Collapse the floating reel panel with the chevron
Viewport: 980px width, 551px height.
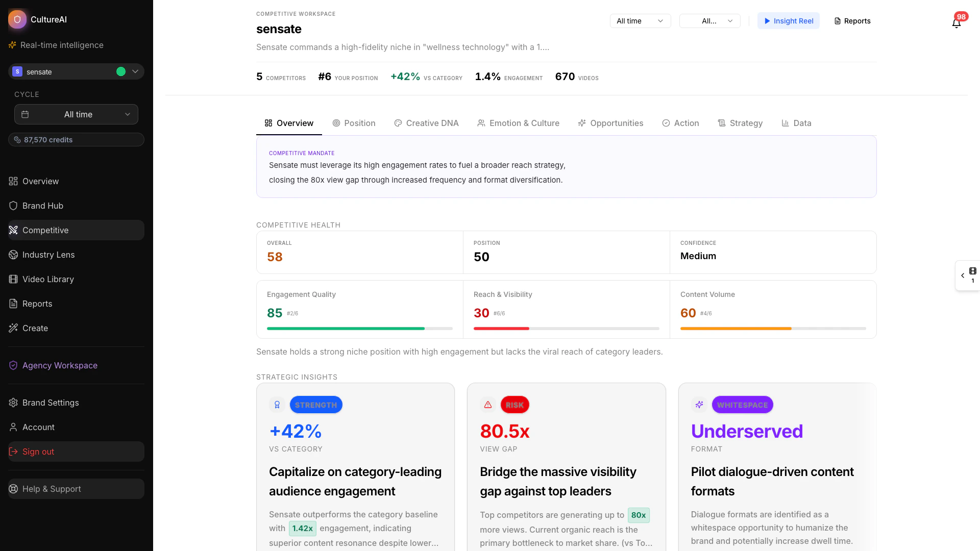pos(962,275)
